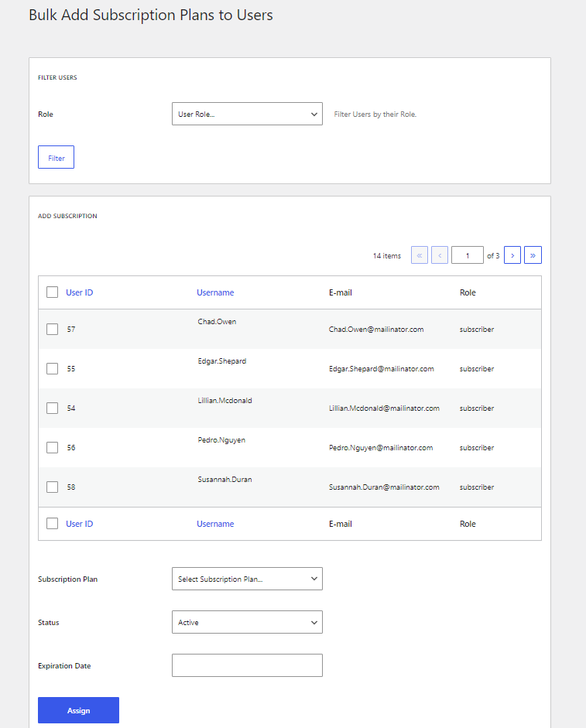This screenshot has width=586, height=728.
Task: Expand the Select Subscription Plan dropdown
Action: (247, 579)
